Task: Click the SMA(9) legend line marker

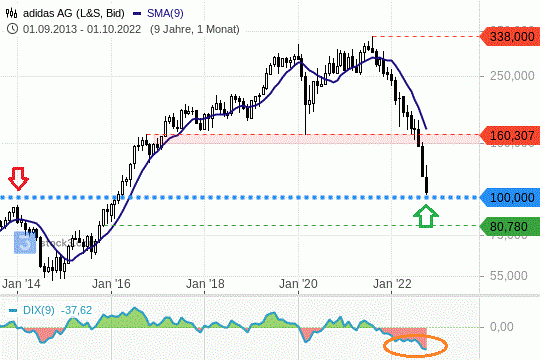Action: click(137, 14)
